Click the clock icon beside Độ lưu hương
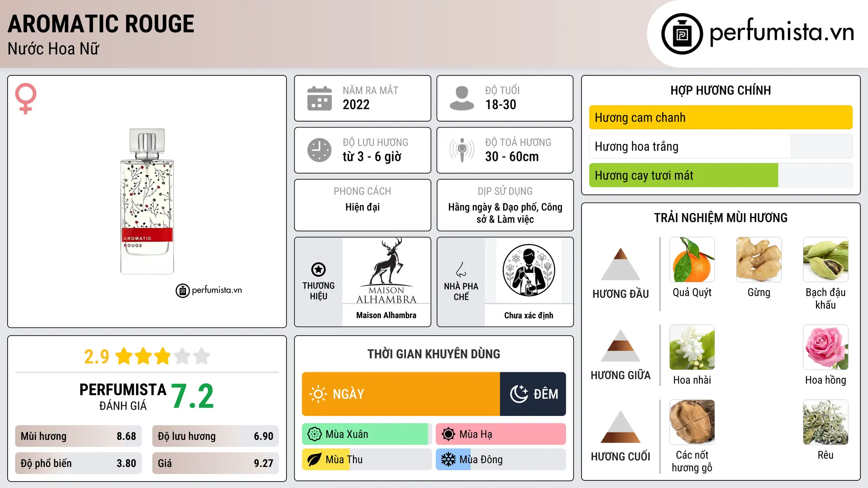This screenshot has height=488, width=868. point(320,150)
